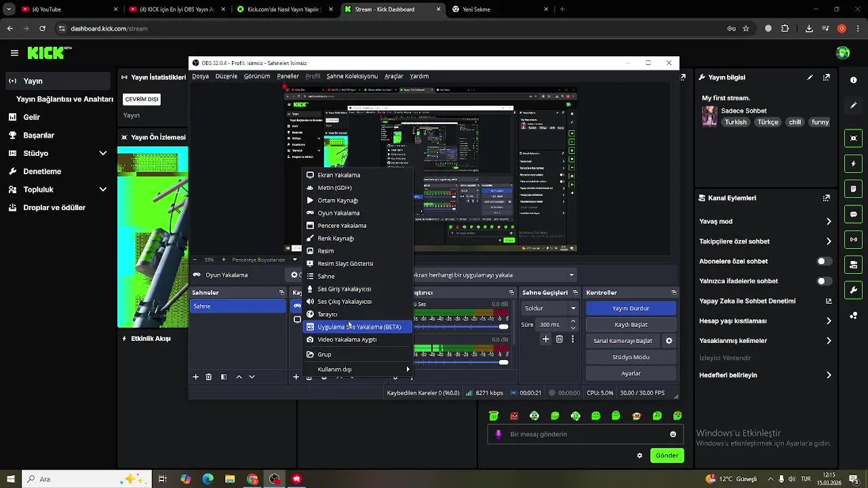Viewport: 868px width, 488px height.
Task: Remove the transition with the trash icon
Action: click(x=559, y=339)
